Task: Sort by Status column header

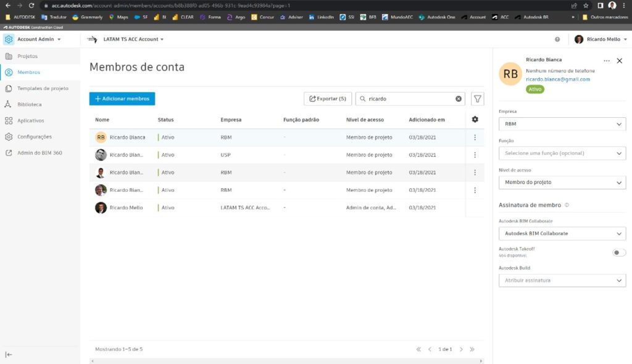Action: click(165, 120)
